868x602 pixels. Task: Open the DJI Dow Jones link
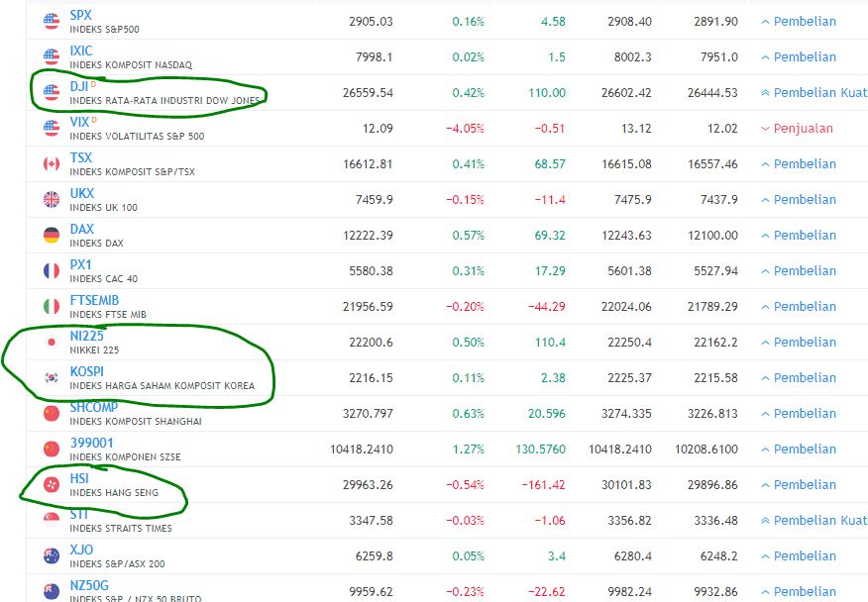79,87
